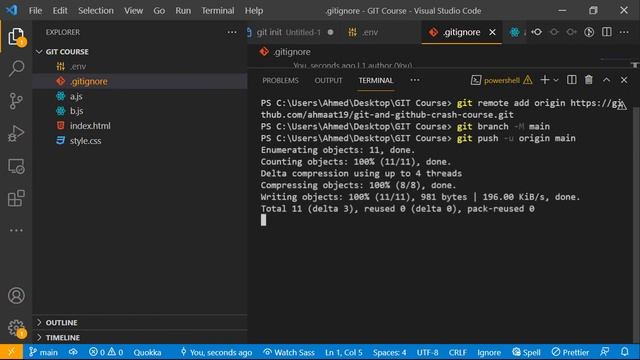
Task: Change the Ignore language mode
Action: [489, 352]
